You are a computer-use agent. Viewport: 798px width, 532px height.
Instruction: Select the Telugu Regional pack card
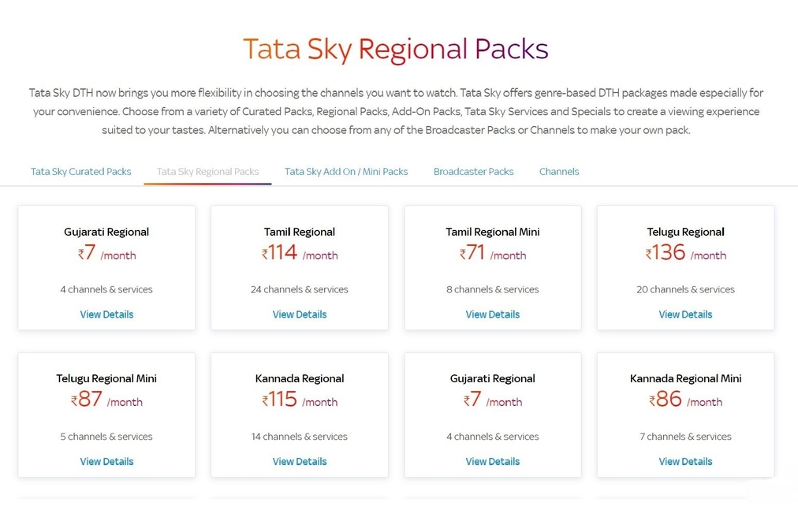(x=685, y=266)
